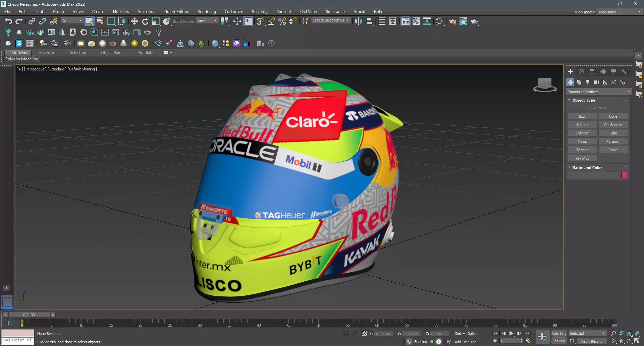644x346 pixels.
Task: Click the Torus button
Action: [582, 141]
